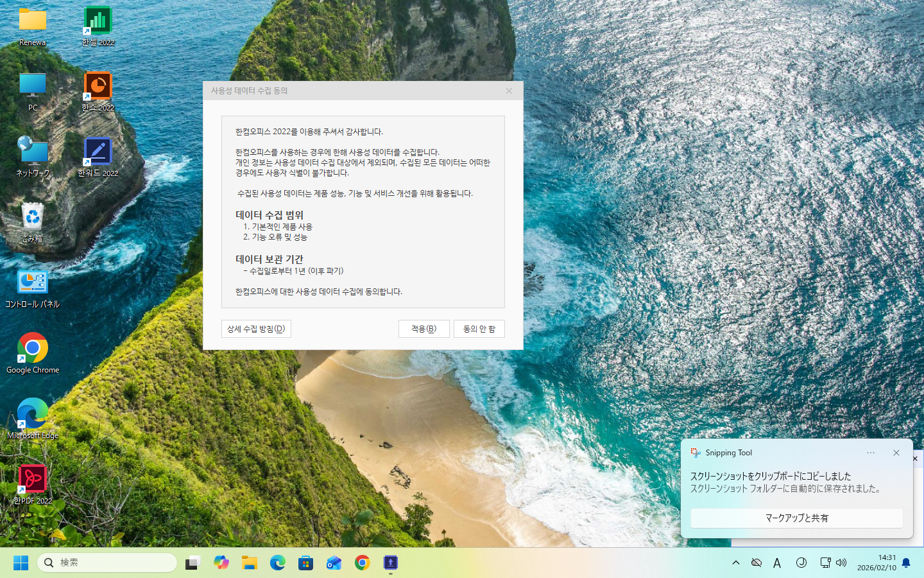924x578 pixels.
Task: Toggle the IME input mode A indicator
Action: 777,563
